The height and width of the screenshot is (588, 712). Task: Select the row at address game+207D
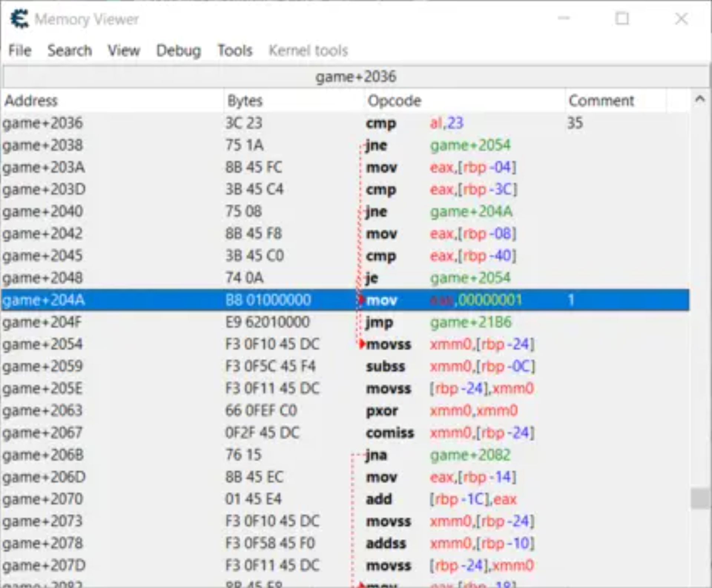click(x=345, y=565)
